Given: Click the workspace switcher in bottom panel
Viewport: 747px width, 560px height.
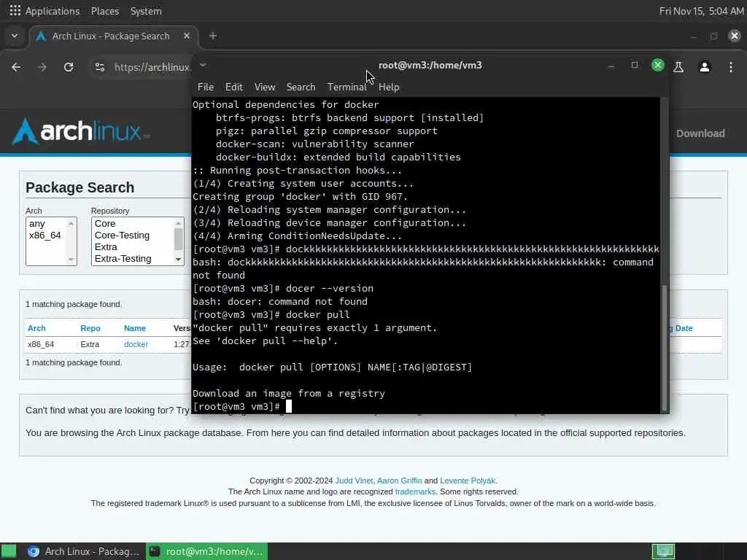Looking at the screenshot, I should [x=663, y=551].
